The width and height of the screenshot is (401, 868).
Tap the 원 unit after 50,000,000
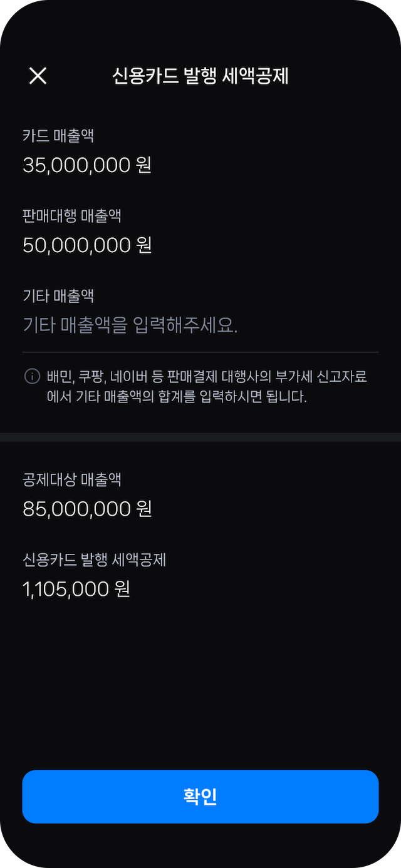tap(144, 245)
